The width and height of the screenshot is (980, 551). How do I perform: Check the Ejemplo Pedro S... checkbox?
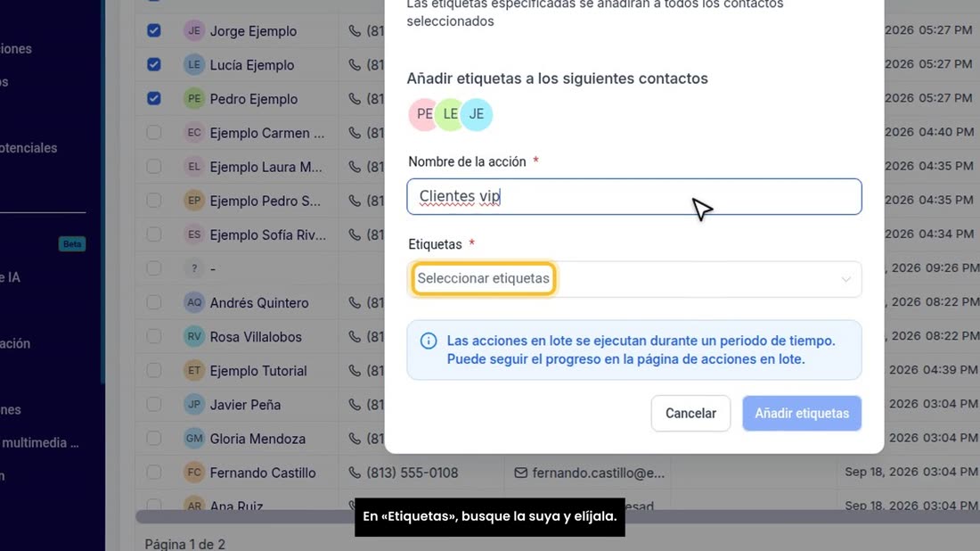(154, 201)
